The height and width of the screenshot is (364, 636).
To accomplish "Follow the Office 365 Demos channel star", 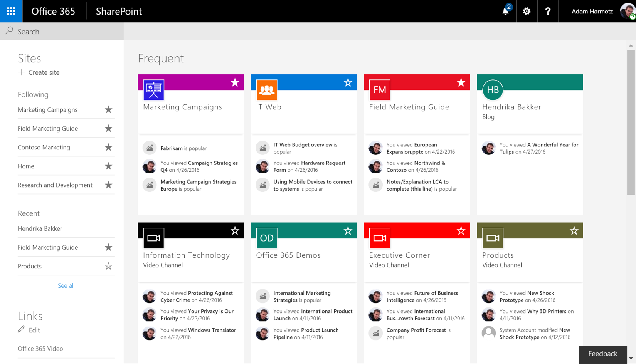I will 348,230.
